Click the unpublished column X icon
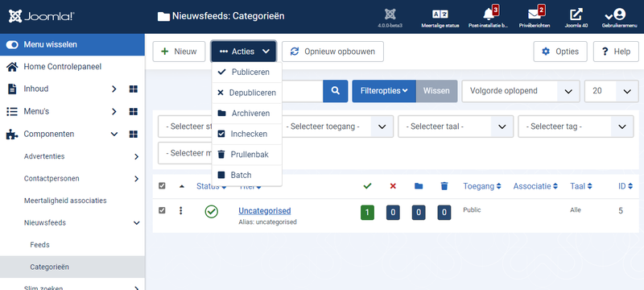The width and height of the screenshot is (644, 290). point(393,186)
